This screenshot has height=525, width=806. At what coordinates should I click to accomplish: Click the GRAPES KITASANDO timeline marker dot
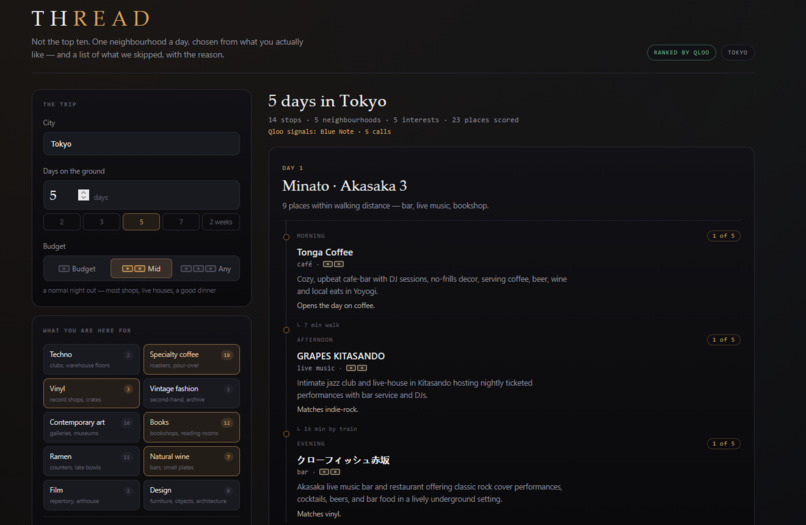pyautogui.click(x=286, y=330)
